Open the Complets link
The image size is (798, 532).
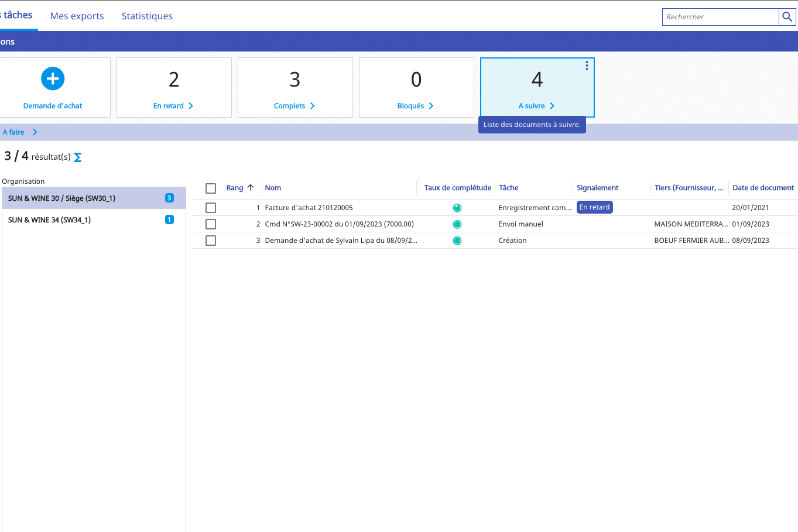point(289,106)
